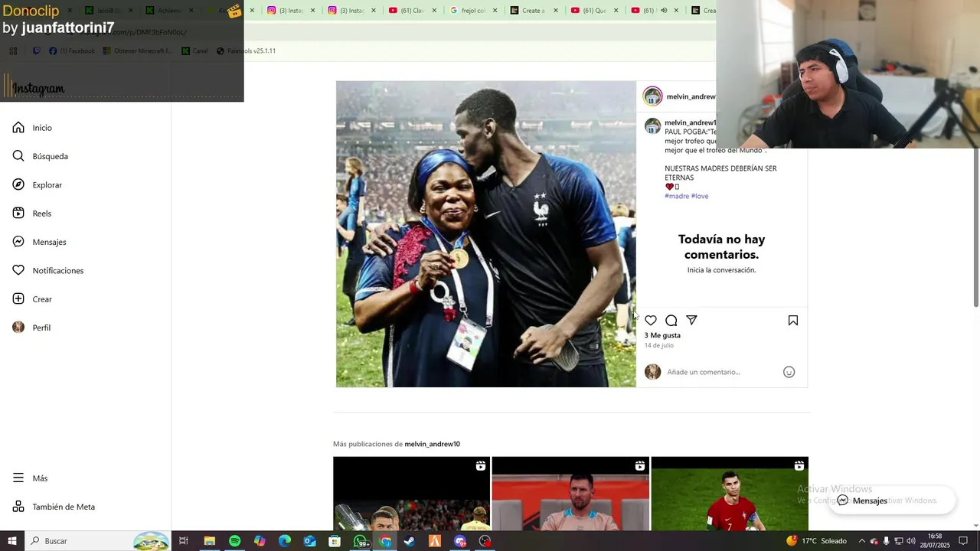
Task: Open Spotify from the taskbar
Action: tap(234, 541)
